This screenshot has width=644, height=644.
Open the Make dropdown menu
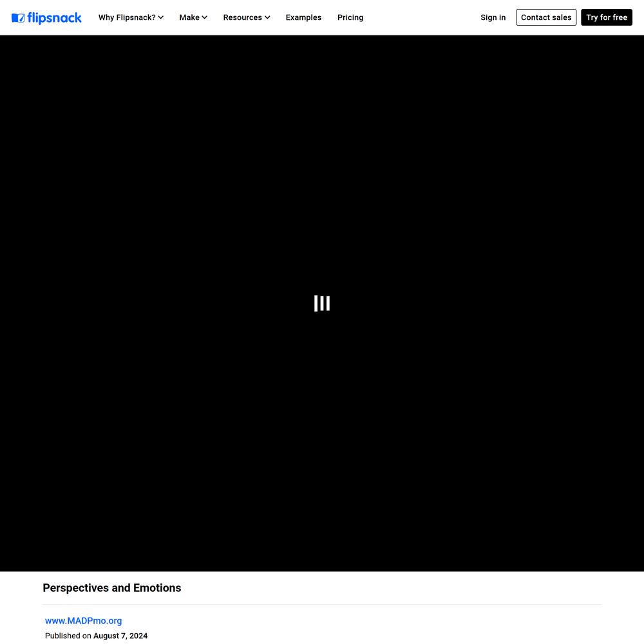[x=193, y=17]
